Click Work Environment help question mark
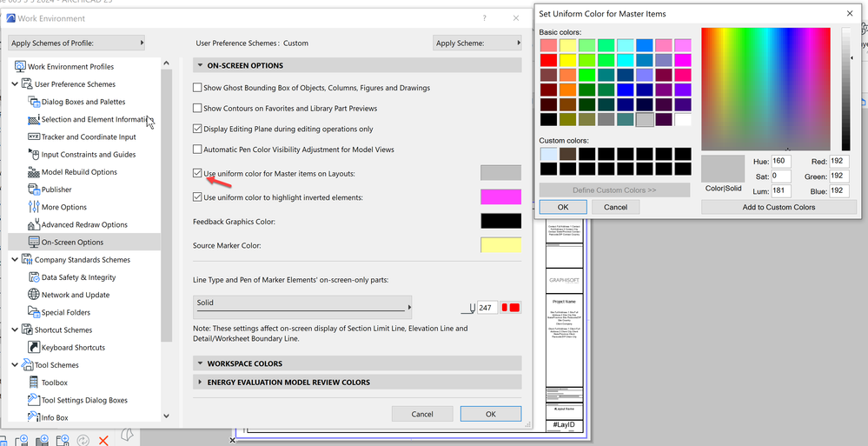Screen dimensions: 868x446 pyautogui.click(x=485, y=17)
